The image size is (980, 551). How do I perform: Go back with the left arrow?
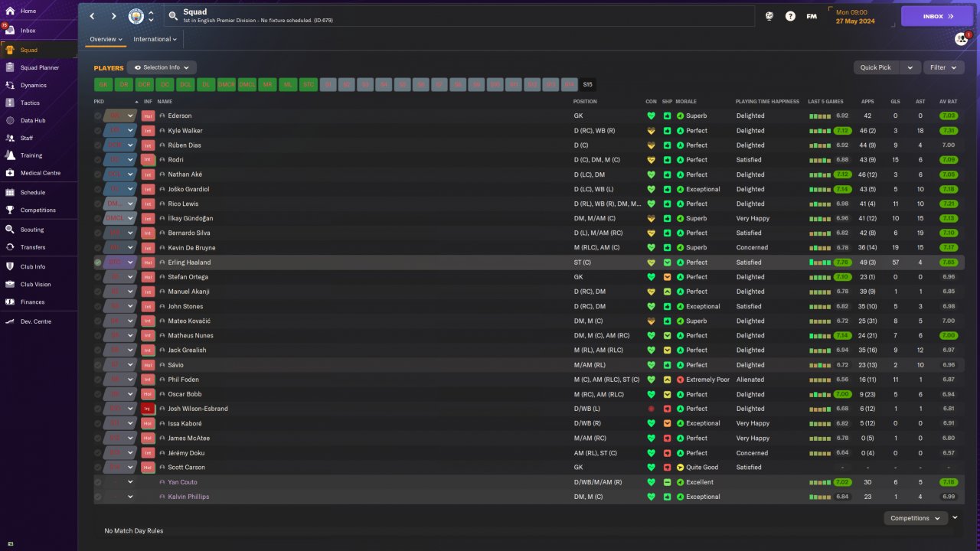click(x=93, y=16)
